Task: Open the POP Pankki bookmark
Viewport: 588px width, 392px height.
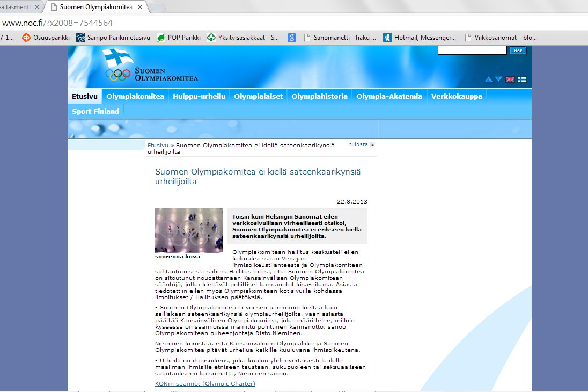Action: coord(178,38)
